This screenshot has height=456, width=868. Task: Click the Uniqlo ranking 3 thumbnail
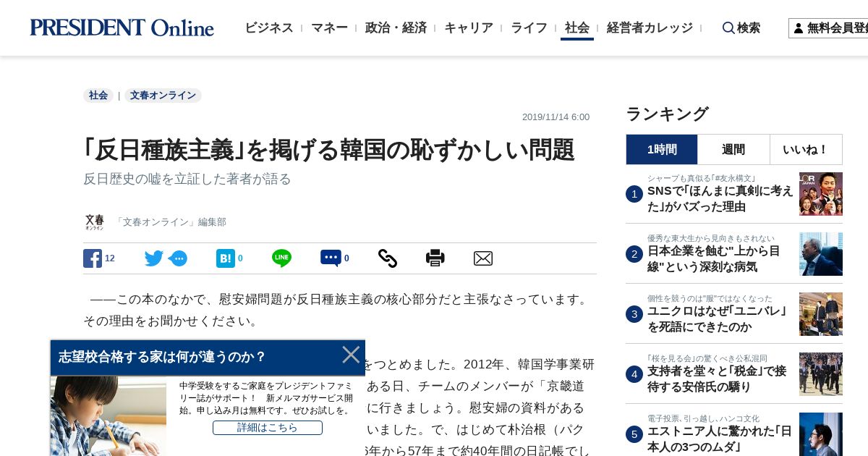point(821,314)
